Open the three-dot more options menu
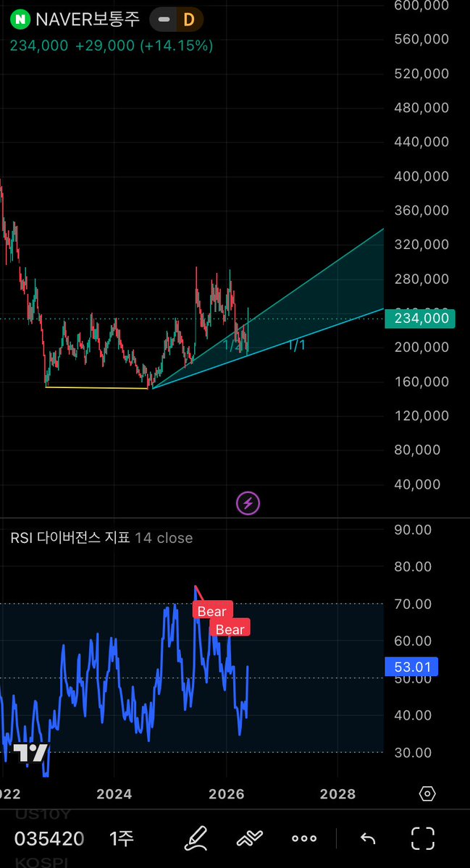The height and width of the screenshot is (868, 470). [x=304, y=838]
